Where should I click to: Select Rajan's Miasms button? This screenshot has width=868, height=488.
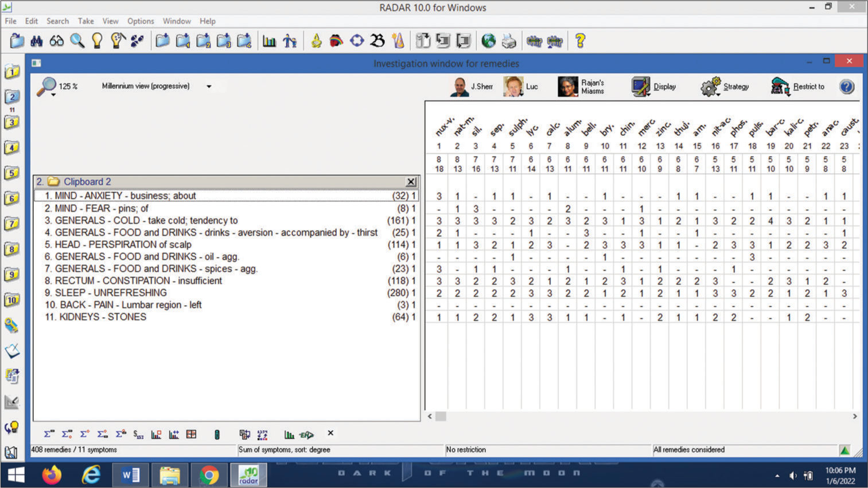point(582,87)
